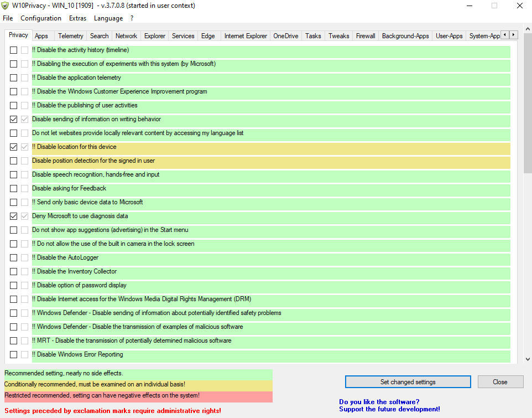
Task: Enable Disable the activity history checkbox
Action: point(14,50)
